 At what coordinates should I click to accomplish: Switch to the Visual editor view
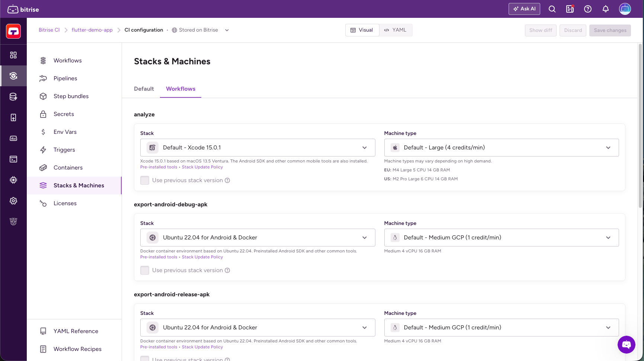[x=362, y=30]
